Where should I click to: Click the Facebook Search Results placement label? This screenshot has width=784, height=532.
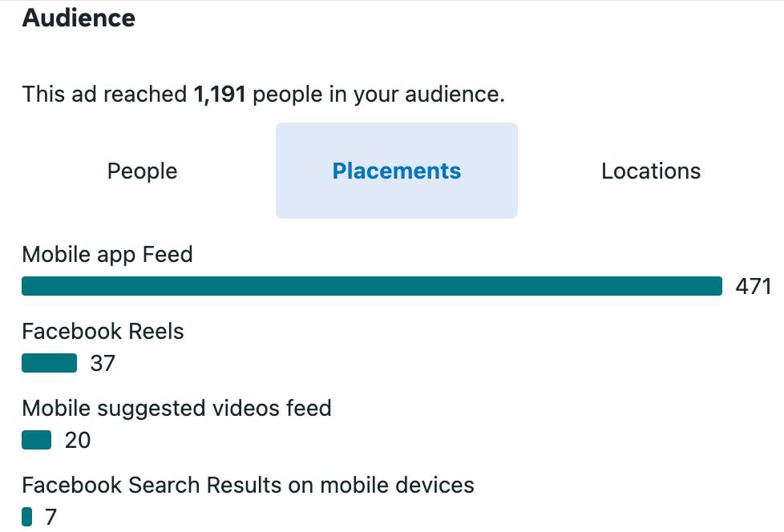[248, 486]
